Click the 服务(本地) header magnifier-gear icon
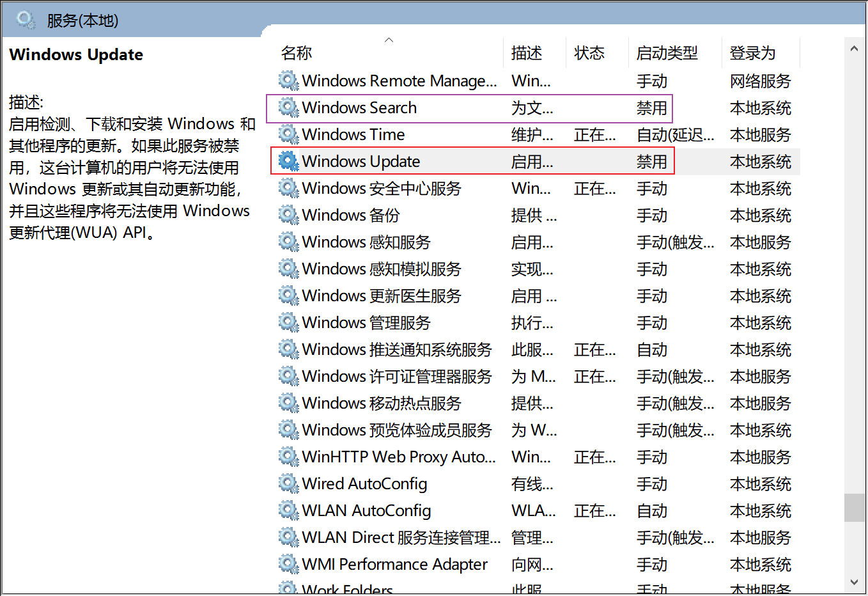868x596 pixels. [26, 20]
